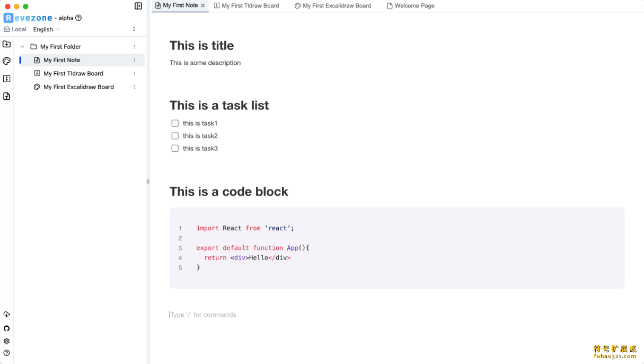Click the 'Type / for commands' input line
Viewport: 644px width, 364px height.
coord(396,315)
